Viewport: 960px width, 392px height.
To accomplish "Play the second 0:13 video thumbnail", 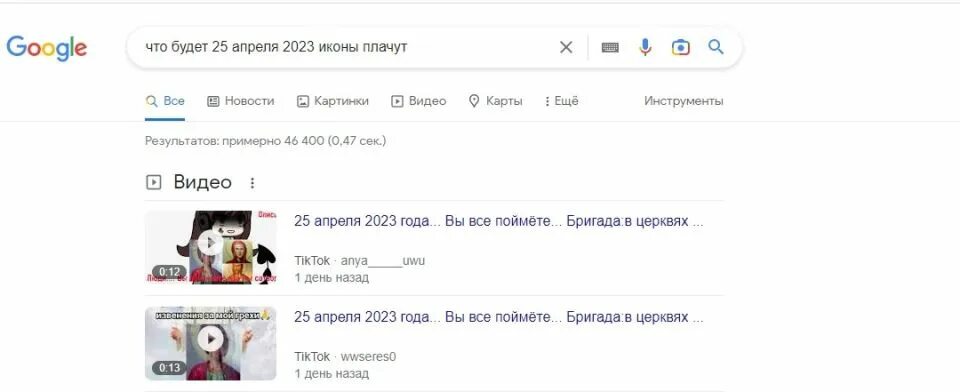I will pos(211,344).
